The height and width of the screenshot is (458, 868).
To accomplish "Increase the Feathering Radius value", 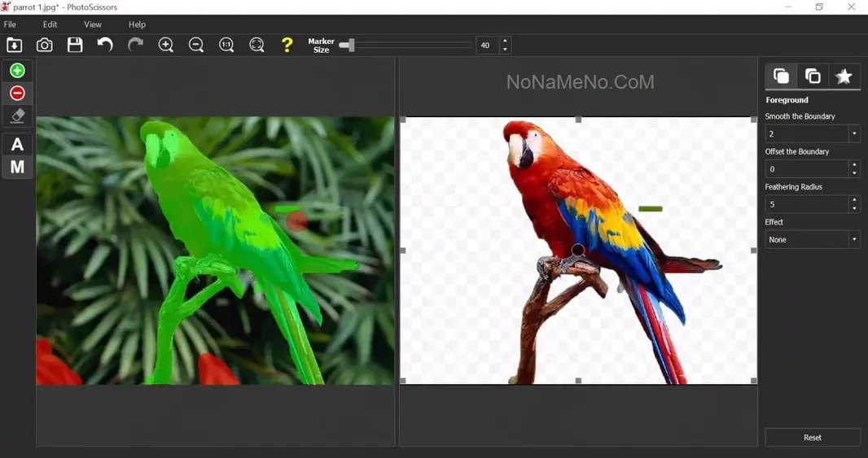I will tap(853, 200).
